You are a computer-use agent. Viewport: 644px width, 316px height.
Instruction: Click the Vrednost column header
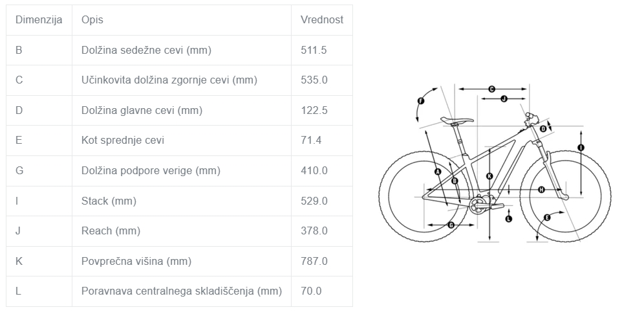coord(322,19)
